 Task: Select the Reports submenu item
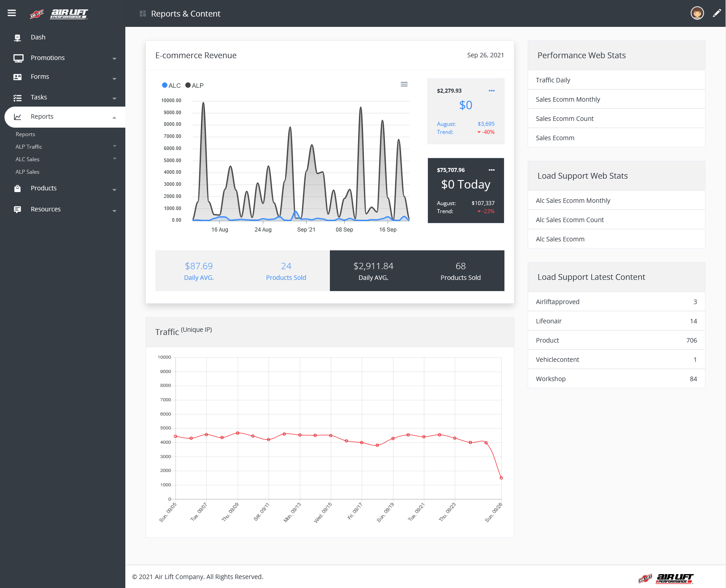(x=25, y=134)
